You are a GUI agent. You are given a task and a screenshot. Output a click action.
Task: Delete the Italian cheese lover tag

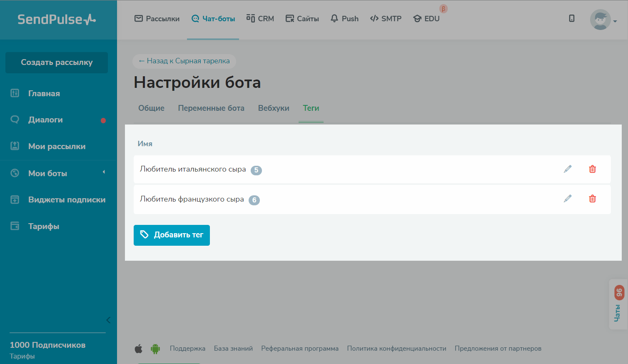[592, 169]
